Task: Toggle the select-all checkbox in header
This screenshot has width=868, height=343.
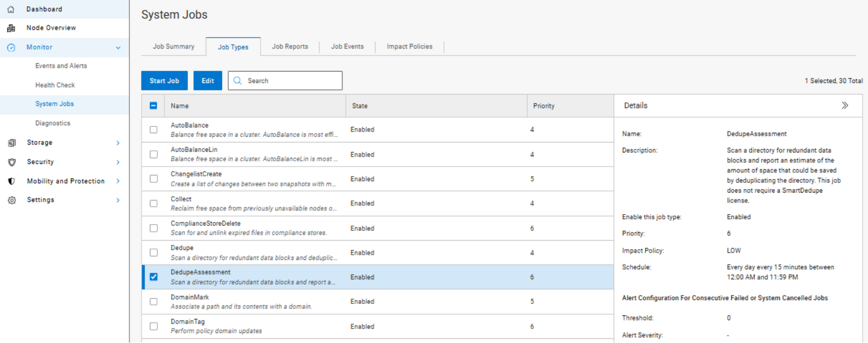Action: click(x=154, y=105)
